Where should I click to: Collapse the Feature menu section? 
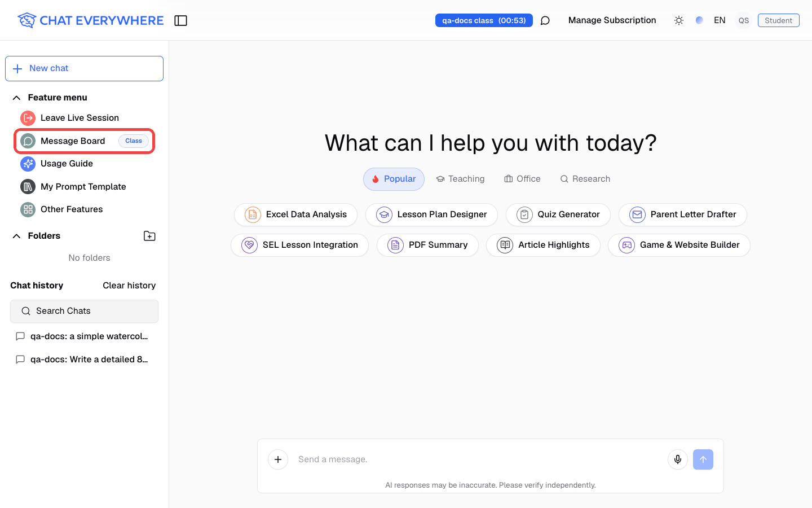tap(17, 98)
